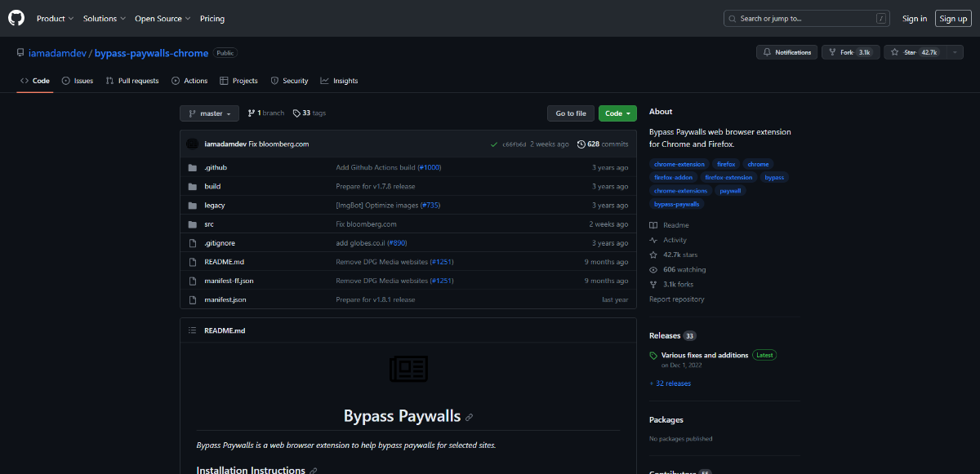Open the Security tab
980x474 pixels.
click(289, 81)
